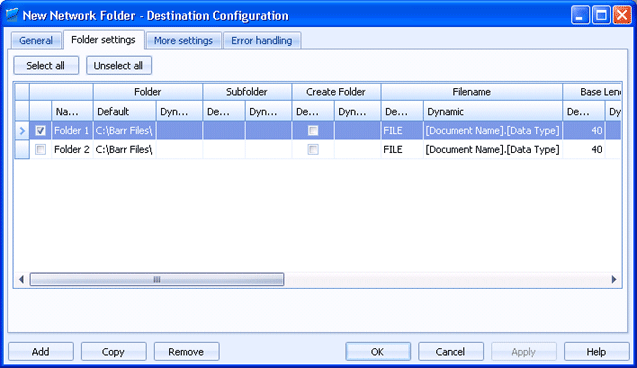Screen dimensions: 637x368
Task: Maximize the Destination Configuration window
Action: click(x=601, y=15)
